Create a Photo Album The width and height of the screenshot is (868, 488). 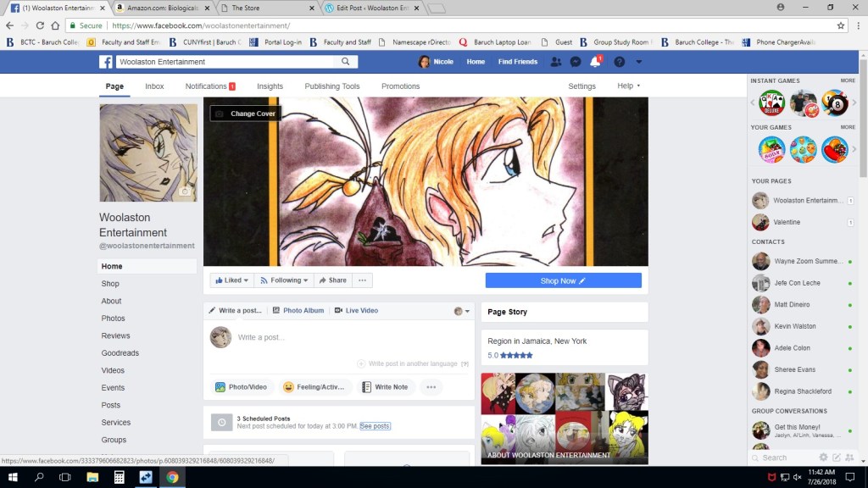(298, 310)
